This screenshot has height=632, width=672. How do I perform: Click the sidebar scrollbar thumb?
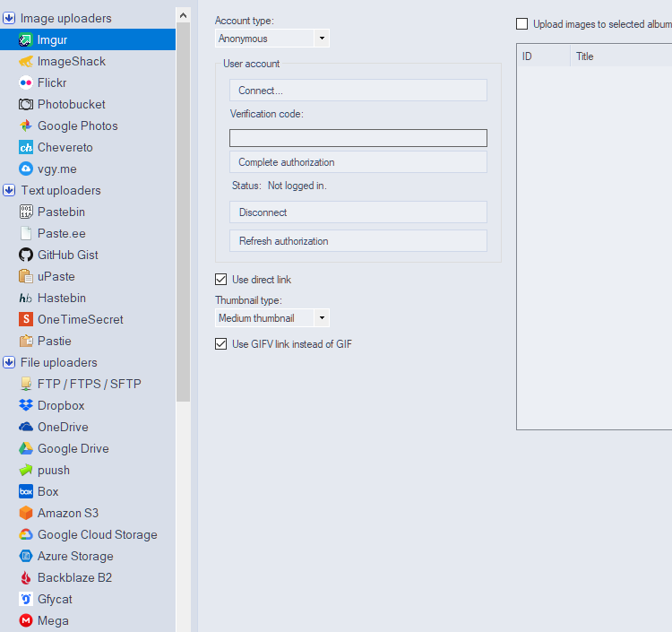pyautogui.click(x=183, y=212)
